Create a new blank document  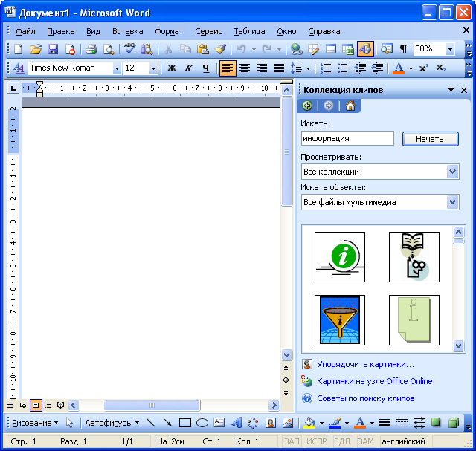[x=19, y=49]
